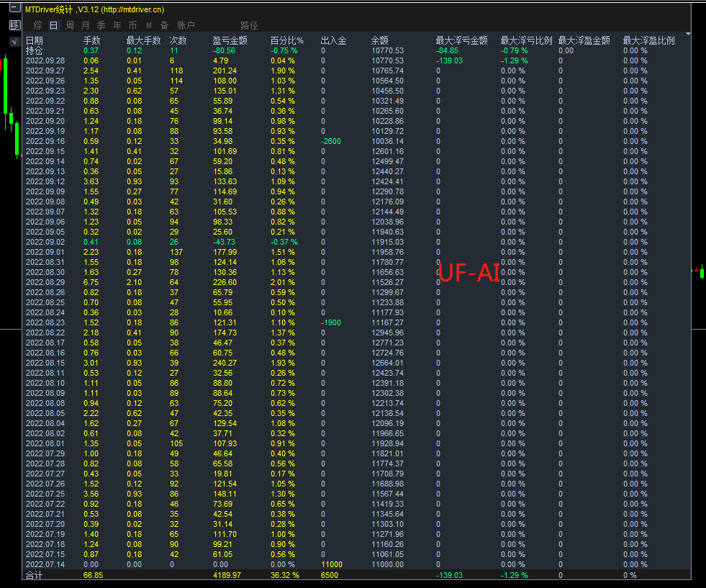Select the 持仓 holdings row label
This screenshot has width=706, height=588.
tap(35, 51)
